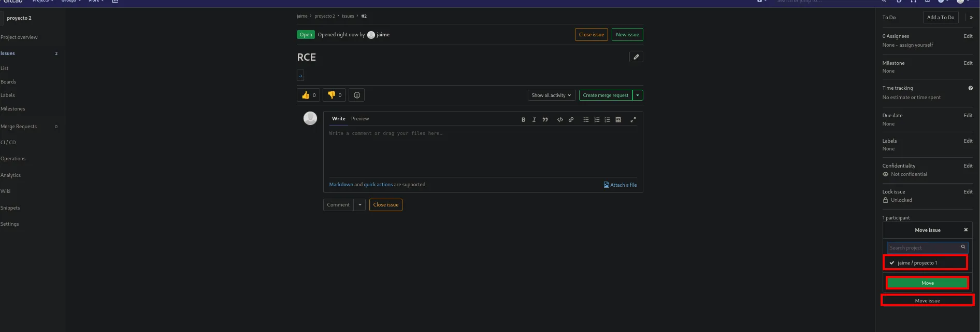980x332 pixels.
Task: Click top Close issue button
Action: [x=592, y=35]
